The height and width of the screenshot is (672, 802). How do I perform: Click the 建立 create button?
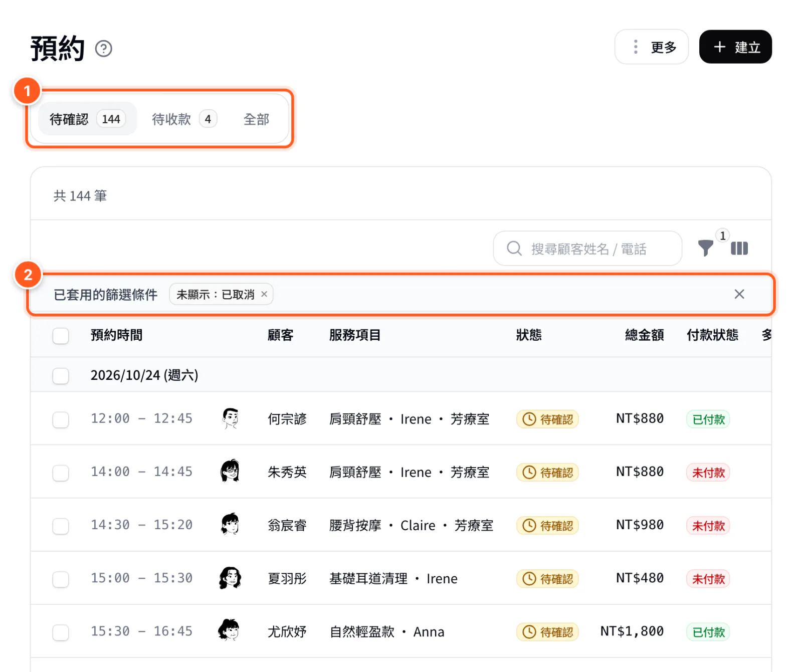(735, 47)
